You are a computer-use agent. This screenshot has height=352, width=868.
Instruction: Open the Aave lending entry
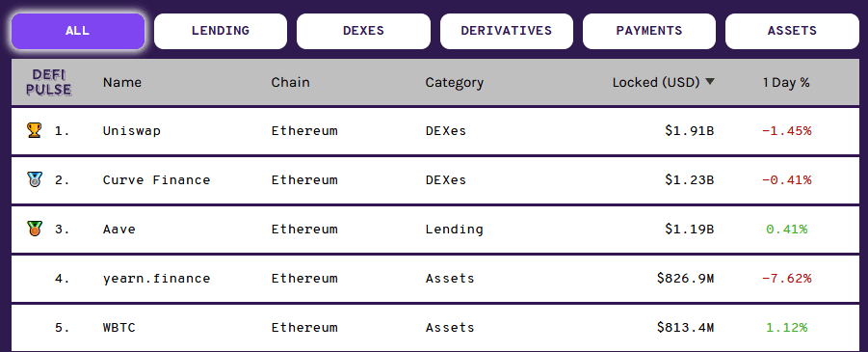[x=434, y=229]
